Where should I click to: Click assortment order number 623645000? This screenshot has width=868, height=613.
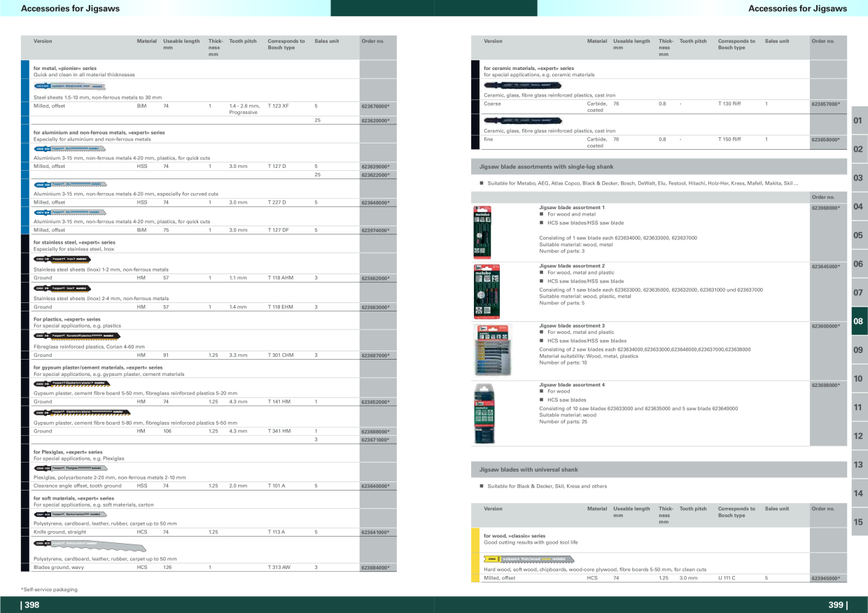[826, 267]
